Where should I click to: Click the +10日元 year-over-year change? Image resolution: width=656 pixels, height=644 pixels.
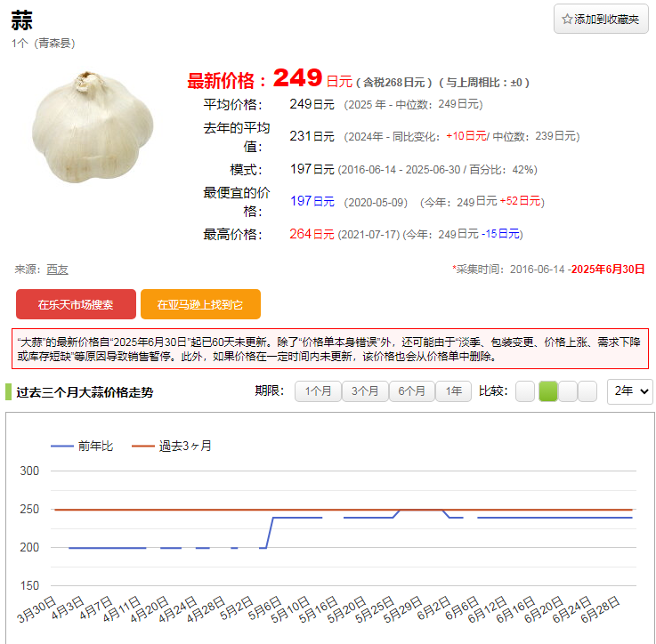pyautogui.click(x=466, y=136)
